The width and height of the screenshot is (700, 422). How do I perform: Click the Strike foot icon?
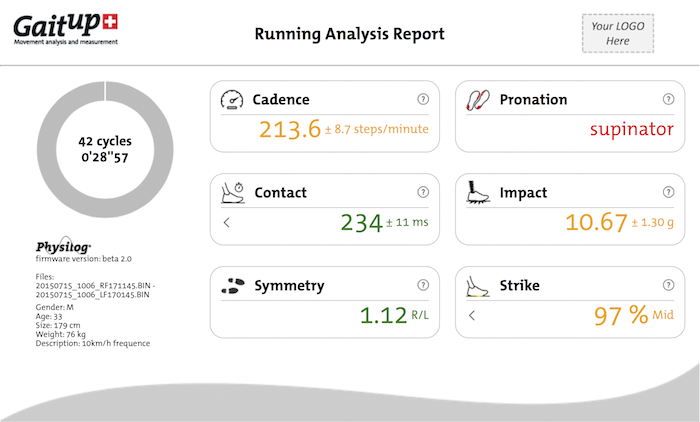click(x=478, y=286)
